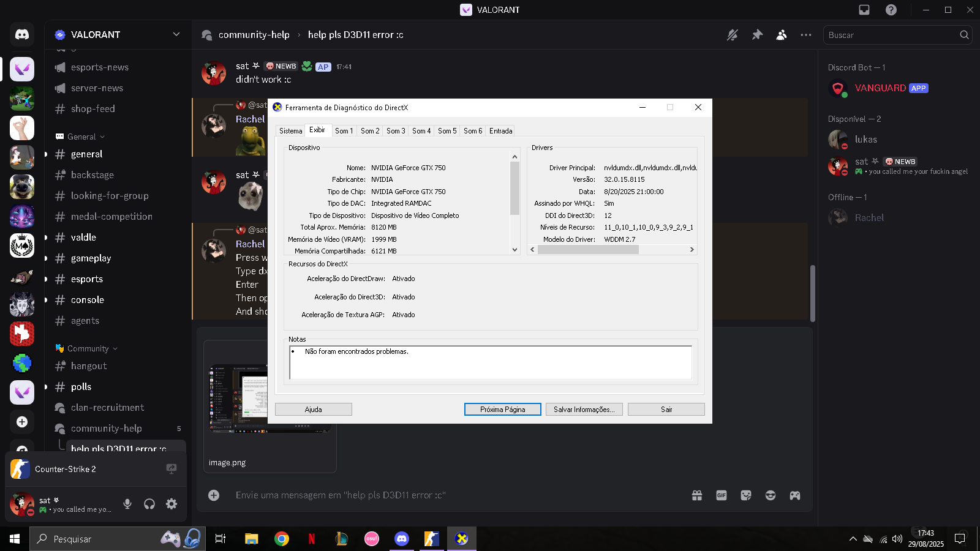Expand VALORANT server header menu
Viewport: 980px width, 551px height.
(x=176, y=34)
